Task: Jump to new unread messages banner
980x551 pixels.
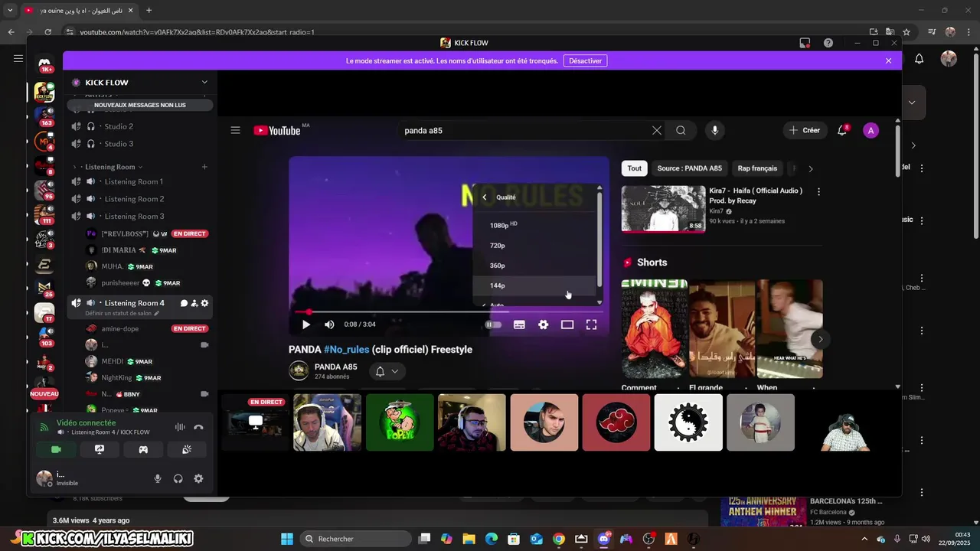Action: [x=140, y=105]
